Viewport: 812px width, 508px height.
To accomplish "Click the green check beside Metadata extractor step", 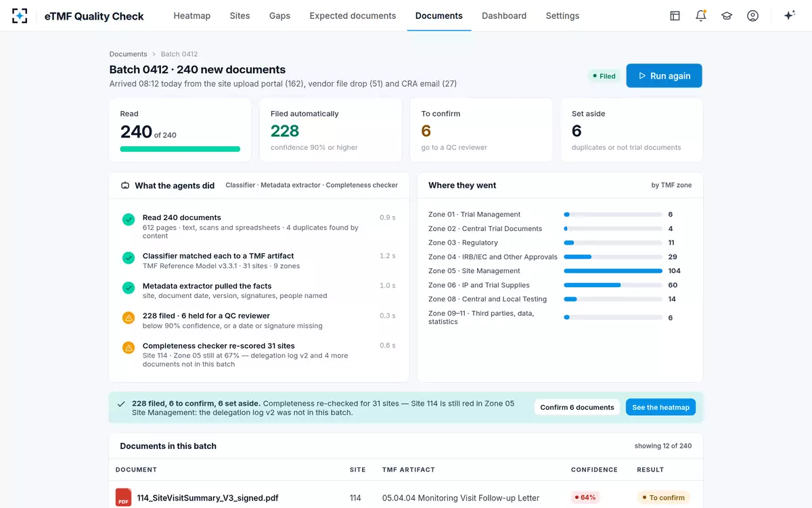I will (x=128, y=288).
